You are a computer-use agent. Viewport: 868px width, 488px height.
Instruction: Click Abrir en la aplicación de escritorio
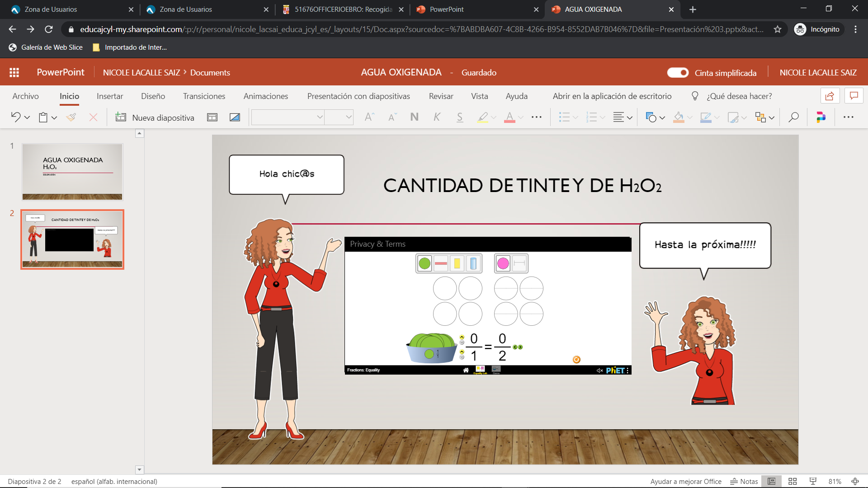pyautogui.click(x=612, y=96)
